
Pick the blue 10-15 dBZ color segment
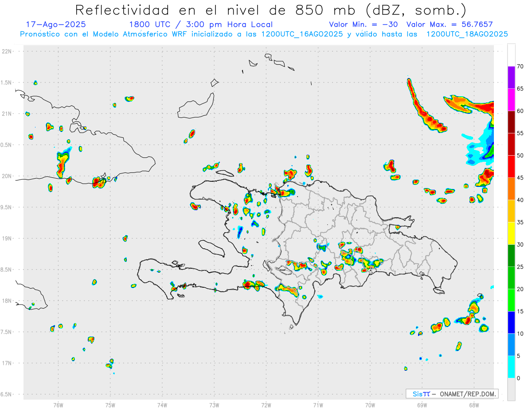click(x=511, y=322)
